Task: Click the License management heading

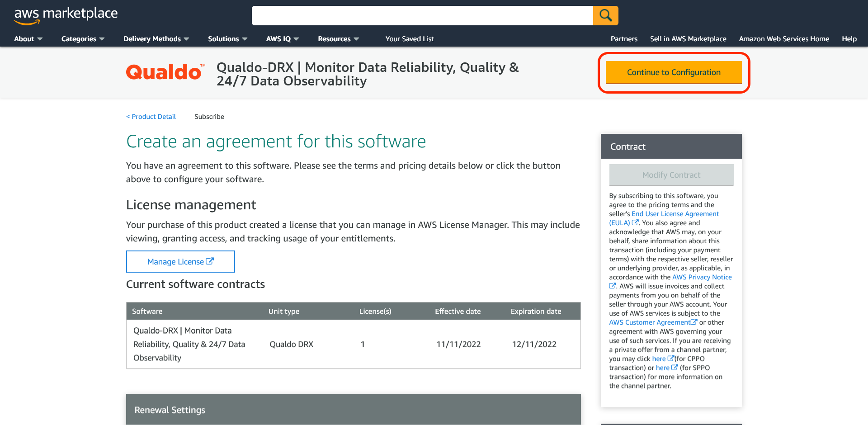Action: 191,205
